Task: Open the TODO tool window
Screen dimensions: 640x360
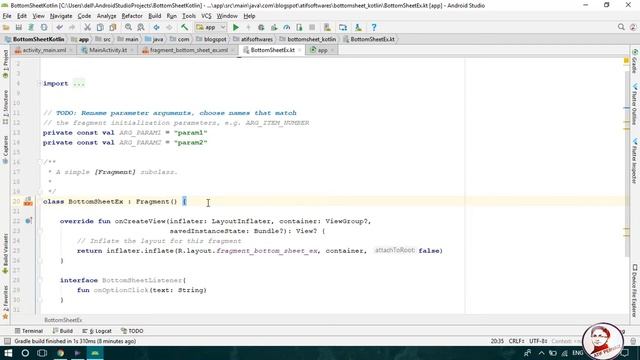Action: coord(132,331)
